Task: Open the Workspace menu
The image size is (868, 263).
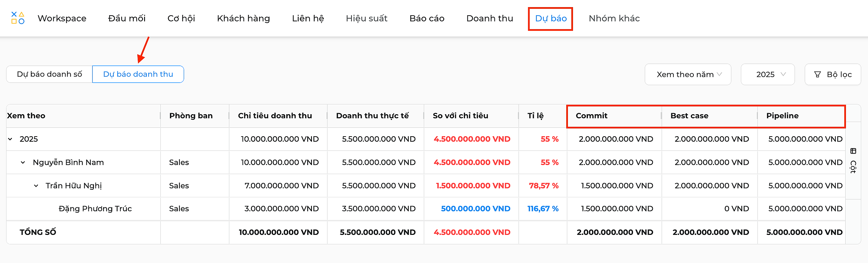Action: (62, 18)
